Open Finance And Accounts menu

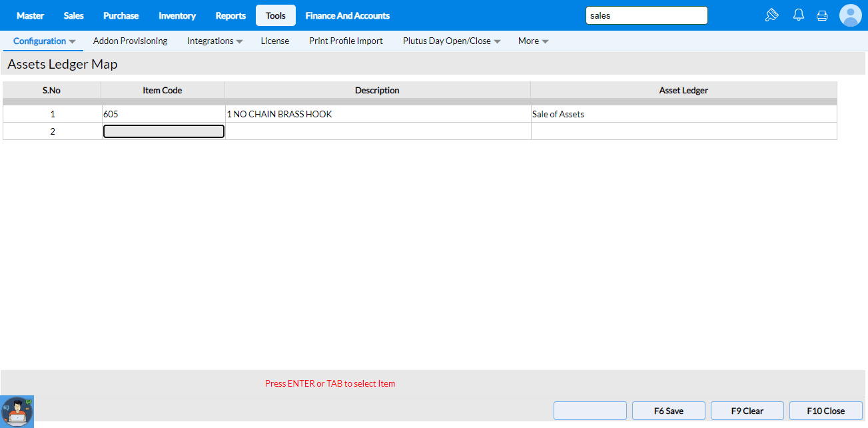(348, 15)
